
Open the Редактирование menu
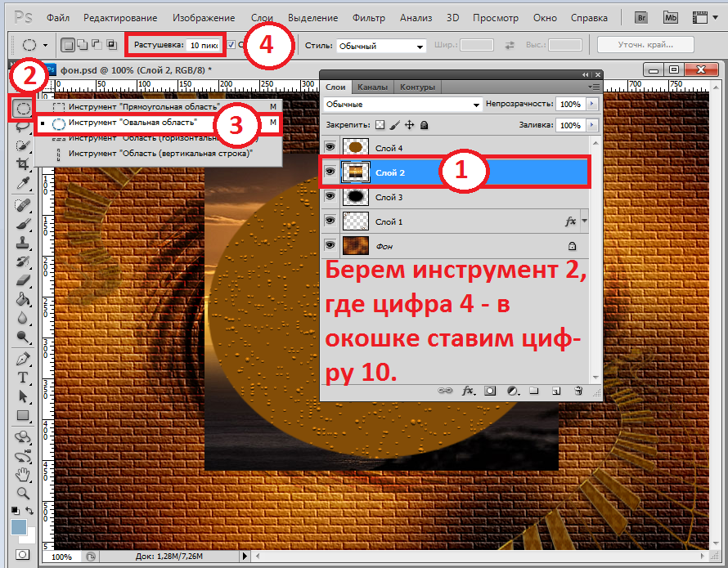120,18
